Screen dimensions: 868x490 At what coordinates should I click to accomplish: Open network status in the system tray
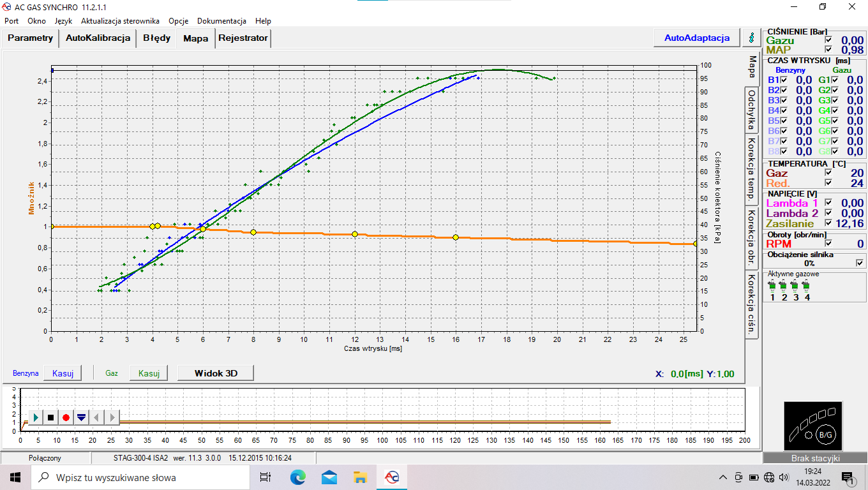(x=768, y=477)
